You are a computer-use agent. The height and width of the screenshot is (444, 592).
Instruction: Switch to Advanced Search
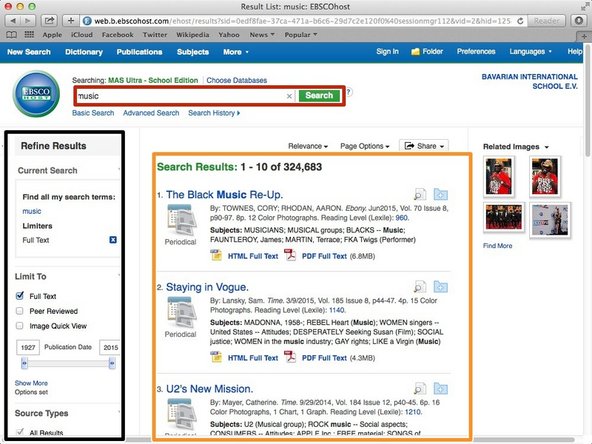(x=151, y=113)
